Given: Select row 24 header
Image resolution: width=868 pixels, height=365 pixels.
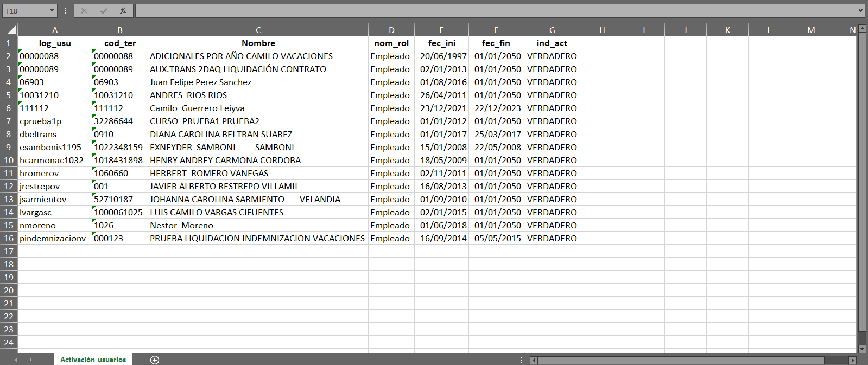Looking at the screenshot, I should 9,342.
